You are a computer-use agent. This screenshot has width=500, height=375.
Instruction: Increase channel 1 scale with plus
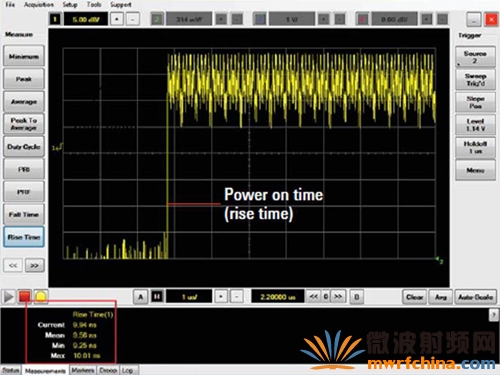point(117,19)
